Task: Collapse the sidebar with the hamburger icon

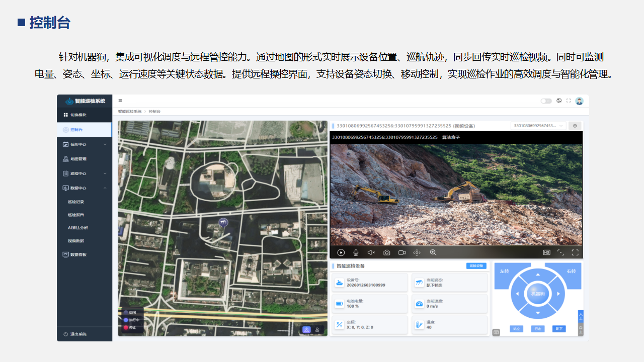Action: click(x=120, y=101)
